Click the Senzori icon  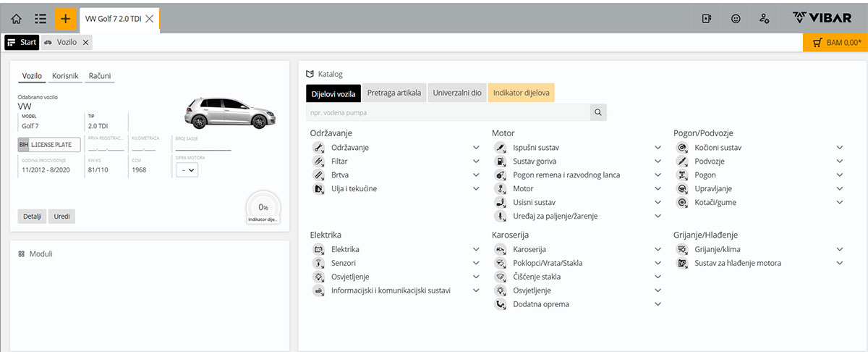[x=318, y=264]
